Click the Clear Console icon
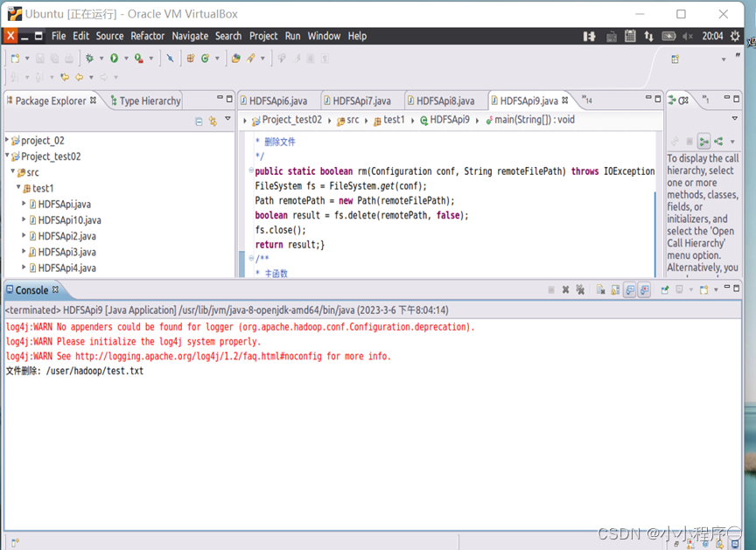 coord(601,289)
